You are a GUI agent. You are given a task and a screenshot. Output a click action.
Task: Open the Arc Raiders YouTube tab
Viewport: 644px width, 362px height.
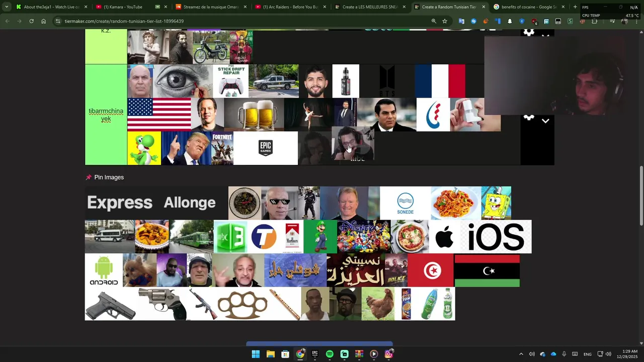click(x=290, y=7)
